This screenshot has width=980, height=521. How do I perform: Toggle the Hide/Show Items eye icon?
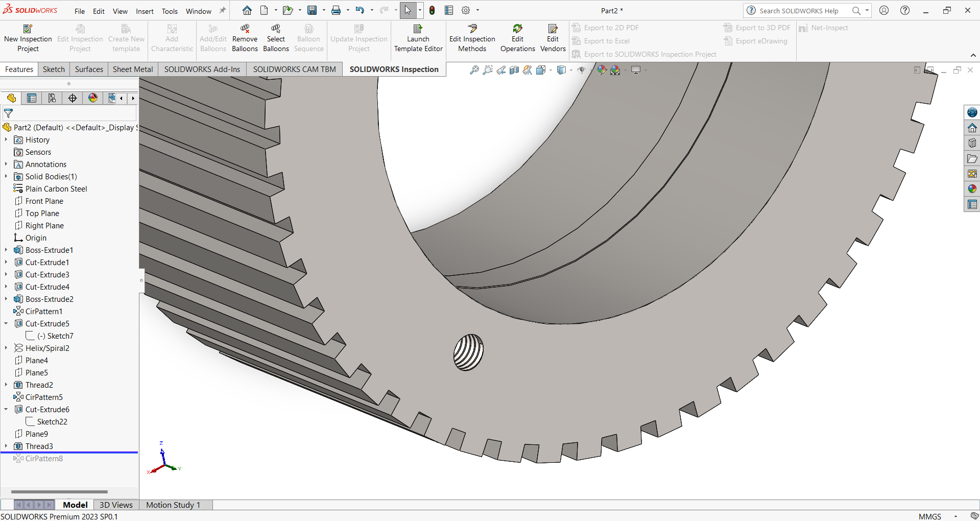click(x=581, y=70)
